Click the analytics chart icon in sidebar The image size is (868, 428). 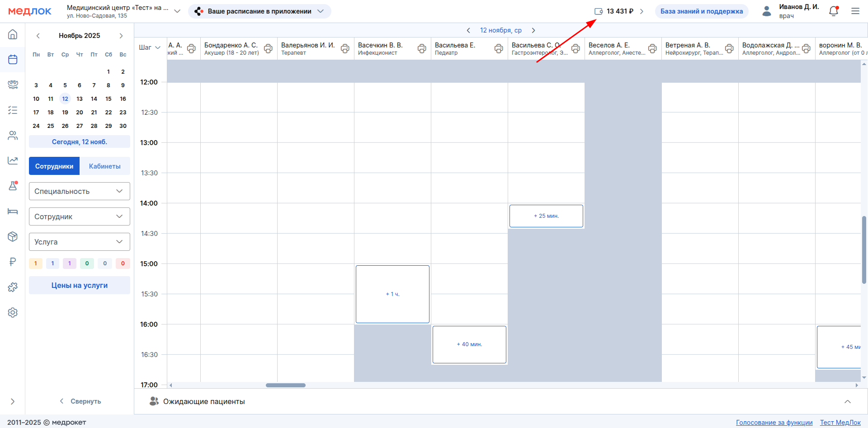pos(13,160)
